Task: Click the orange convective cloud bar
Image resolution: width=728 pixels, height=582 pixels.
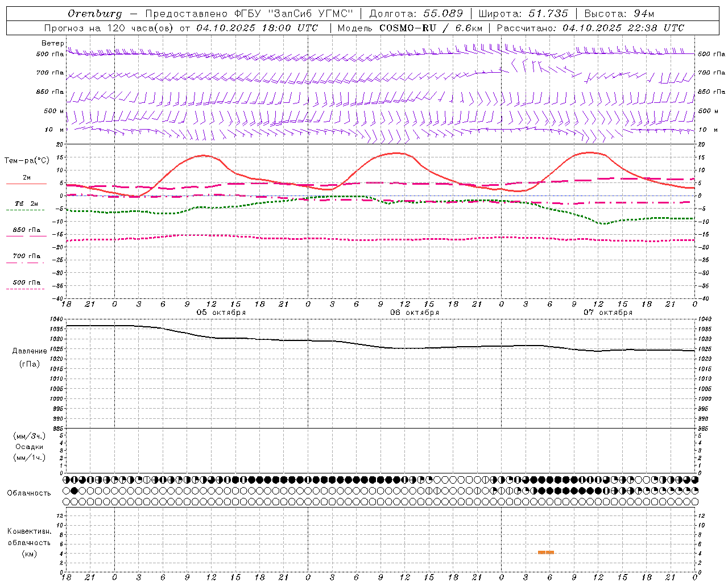Action: pyautogui.click(x=546, y=552)
